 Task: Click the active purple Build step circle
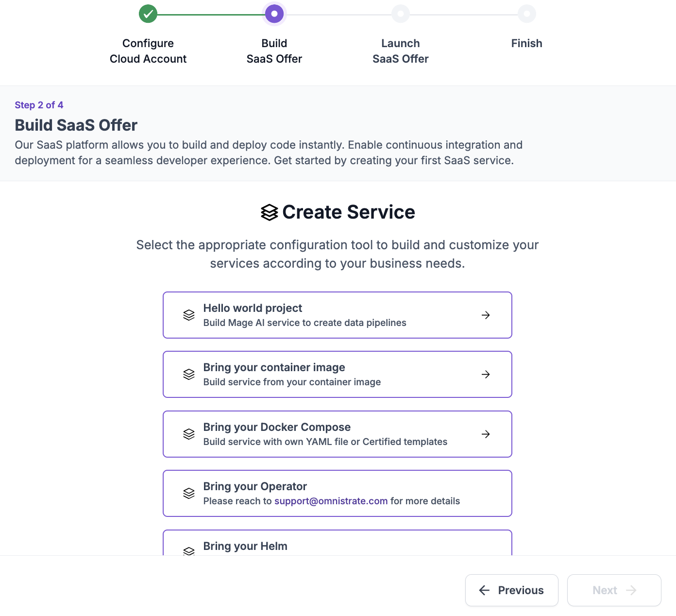(274, 14)
